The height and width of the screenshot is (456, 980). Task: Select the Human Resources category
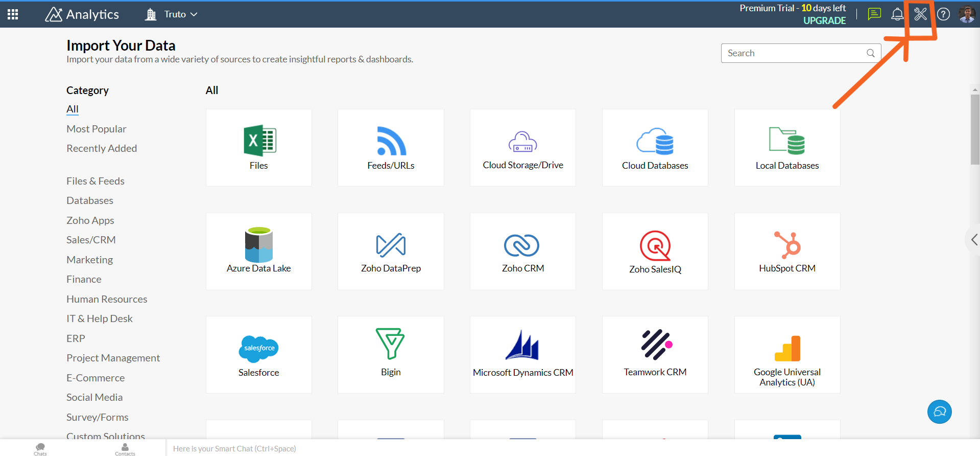coord(107,299)
